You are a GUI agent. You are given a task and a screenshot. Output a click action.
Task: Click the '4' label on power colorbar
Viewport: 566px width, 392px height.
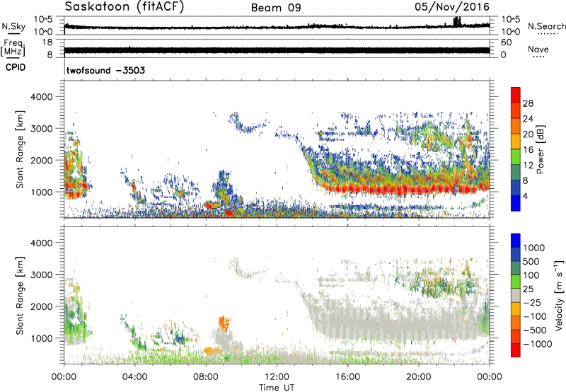525,197
